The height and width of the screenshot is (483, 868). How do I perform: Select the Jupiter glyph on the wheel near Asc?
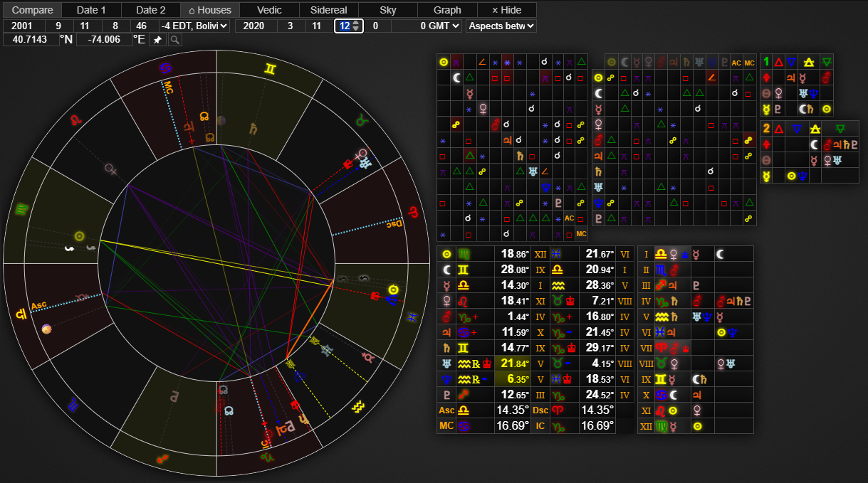(19, 313)
